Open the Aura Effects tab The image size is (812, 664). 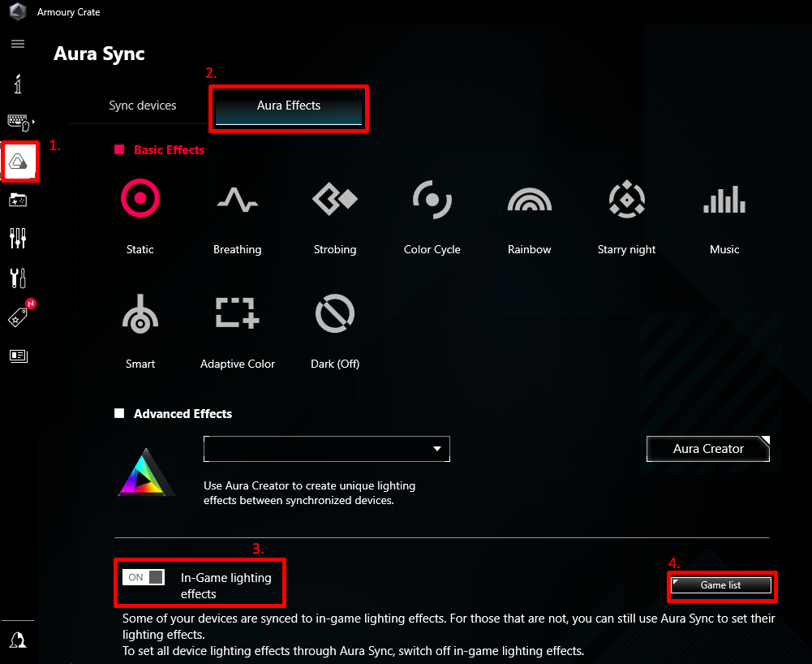[288, 106]
